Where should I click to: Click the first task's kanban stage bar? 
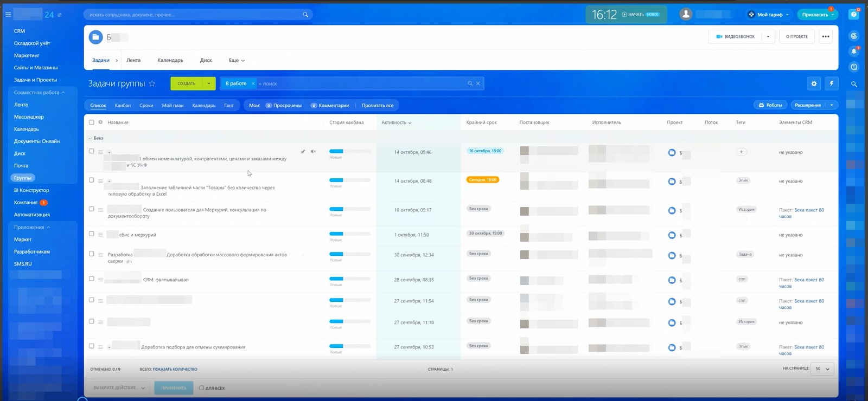(x=349, y=151)
